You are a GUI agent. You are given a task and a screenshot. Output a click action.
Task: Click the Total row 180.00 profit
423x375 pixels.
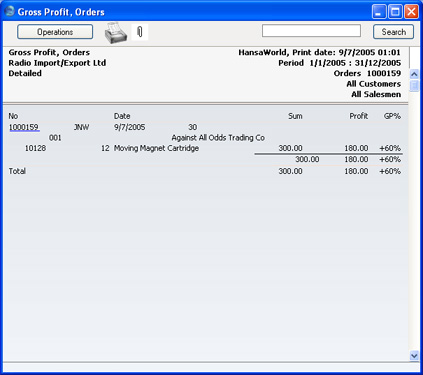tap(356, 171)
